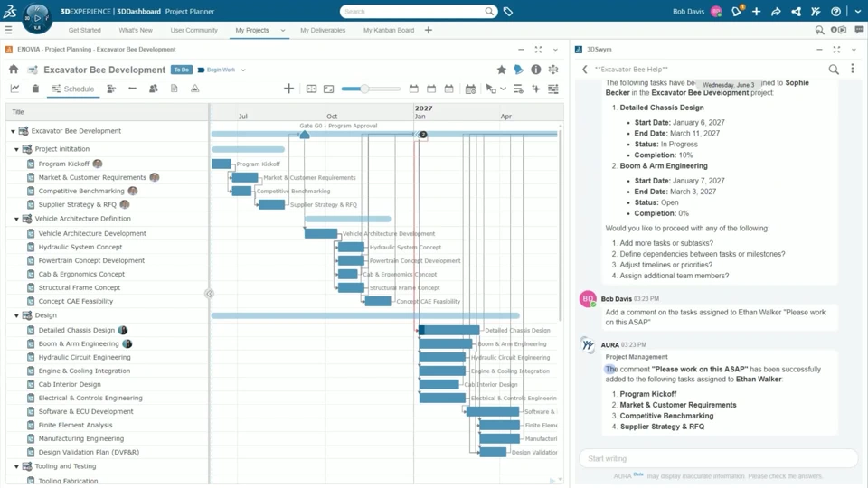The image size is (868, 488).
Task: Switch to the Get Started tab
Action: point(85,31)
